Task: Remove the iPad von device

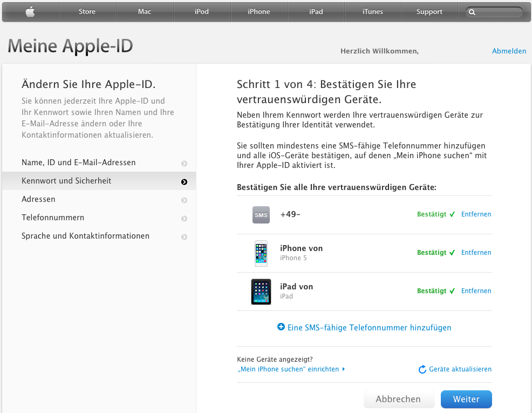Action: click(x=476, y=291)
